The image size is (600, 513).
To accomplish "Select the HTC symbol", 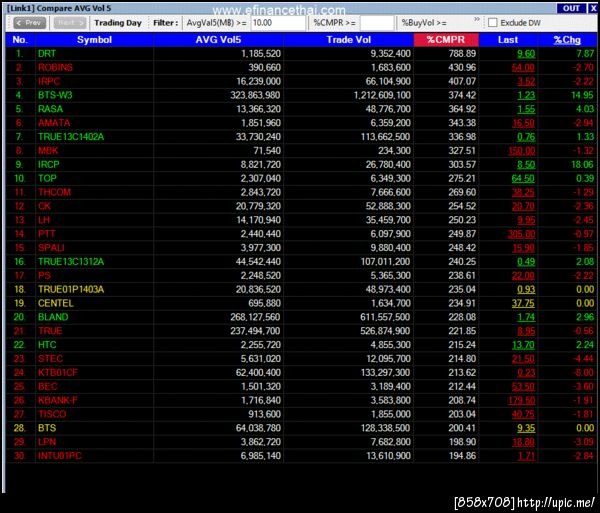I will point(47,345).
